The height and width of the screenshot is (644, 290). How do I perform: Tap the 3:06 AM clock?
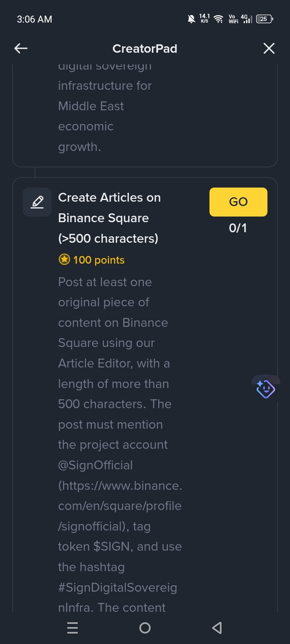tap(35, 19)
